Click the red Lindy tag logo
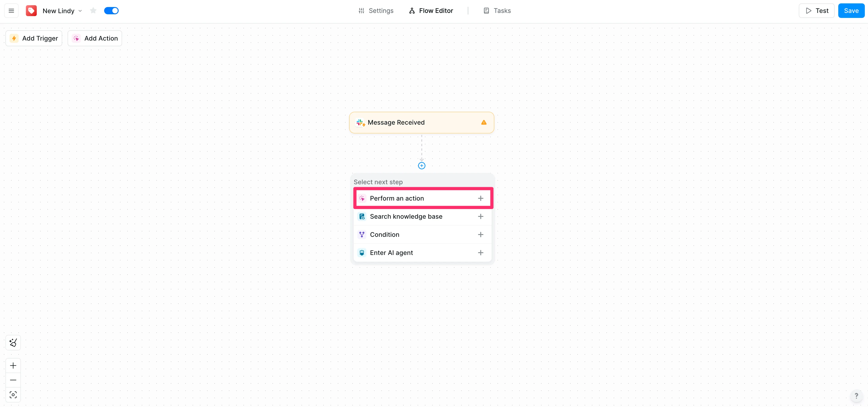This screenshot has width=868, height=407. (x=31, y=11)
